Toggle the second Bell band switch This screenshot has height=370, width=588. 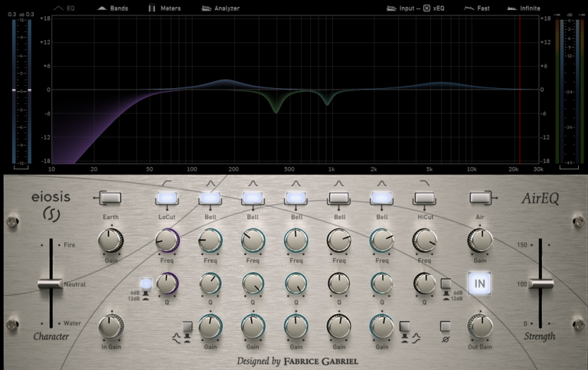tap(253, 198)
